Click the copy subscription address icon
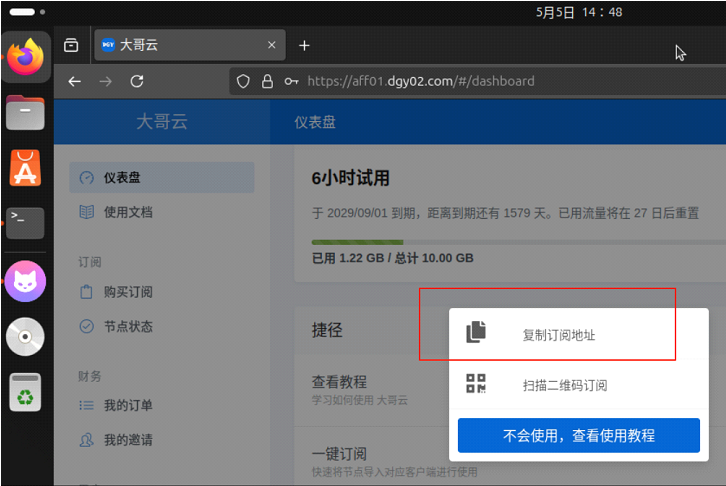Viewport: 726px width, 486px height. coord(476,334)
